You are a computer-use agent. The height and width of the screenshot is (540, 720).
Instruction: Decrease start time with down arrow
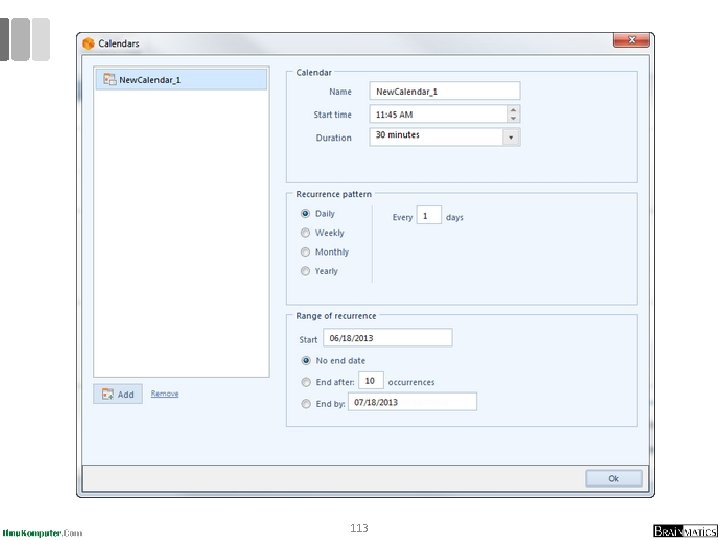pos(513,118)
